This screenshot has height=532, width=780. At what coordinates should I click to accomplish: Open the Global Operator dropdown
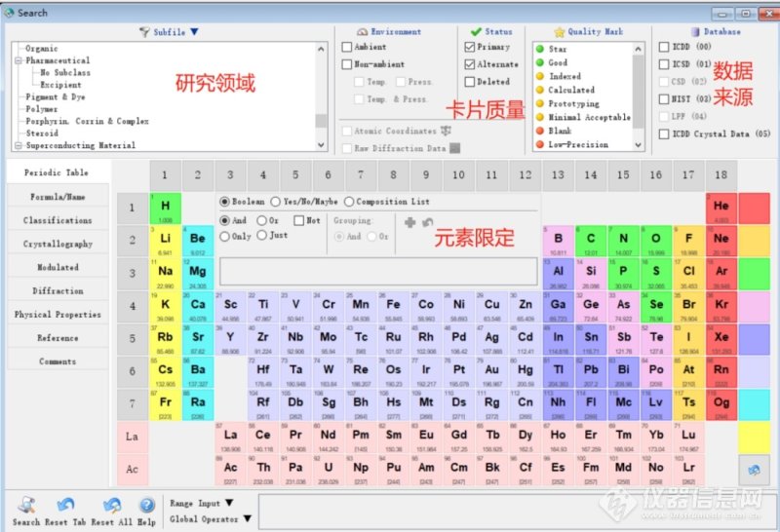[247, 518]
